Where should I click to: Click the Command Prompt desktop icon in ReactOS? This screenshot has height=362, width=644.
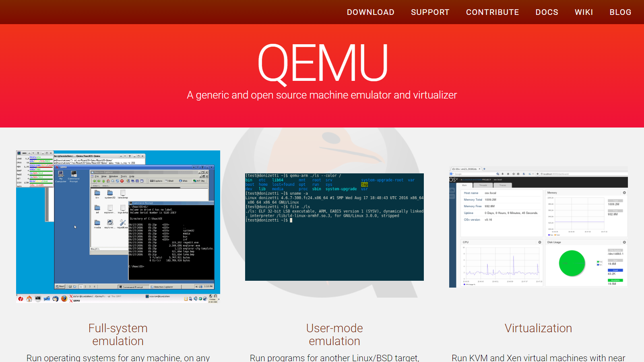click(x=74, y=175)
